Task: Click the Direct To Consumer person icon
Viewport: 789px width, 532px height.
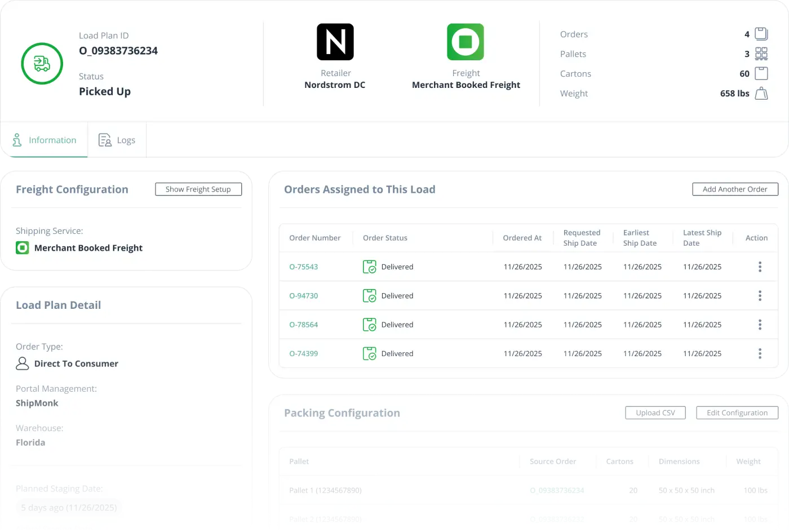Action: pos(22,363)
